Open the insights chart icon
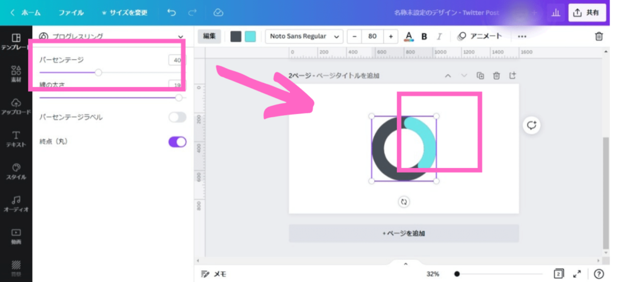 556,13
